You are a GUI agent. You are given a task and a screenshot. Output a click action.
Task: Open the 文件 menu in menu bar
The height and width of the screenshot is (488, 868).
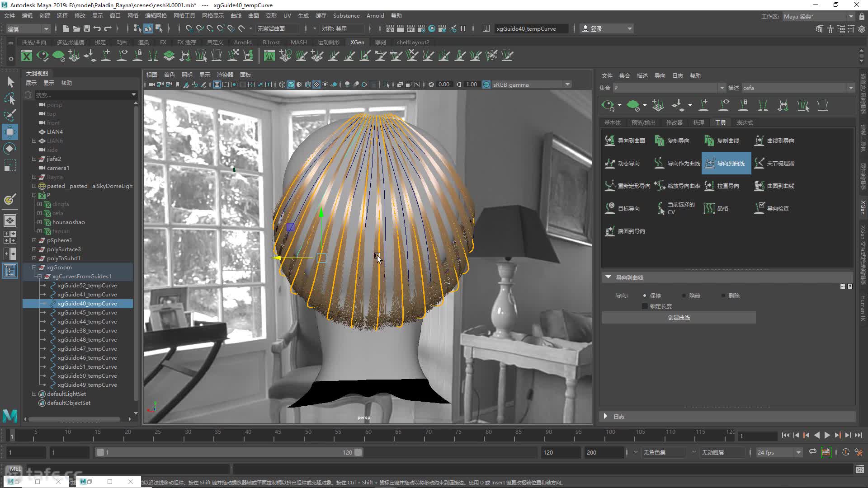click(9, 15)
